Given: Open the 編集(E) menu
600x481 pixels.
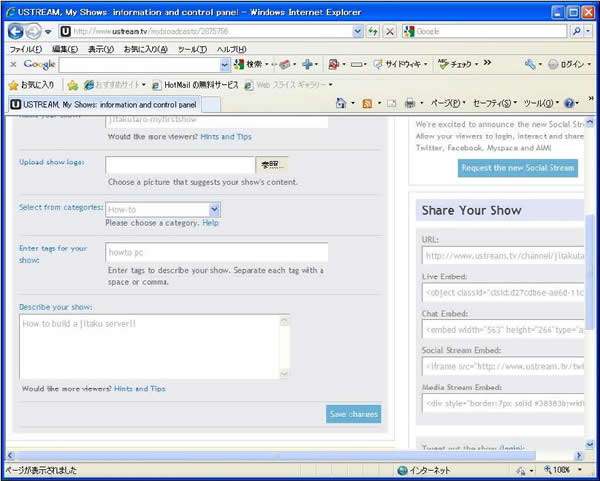Looking at the screenshot, I should point(65,49).
